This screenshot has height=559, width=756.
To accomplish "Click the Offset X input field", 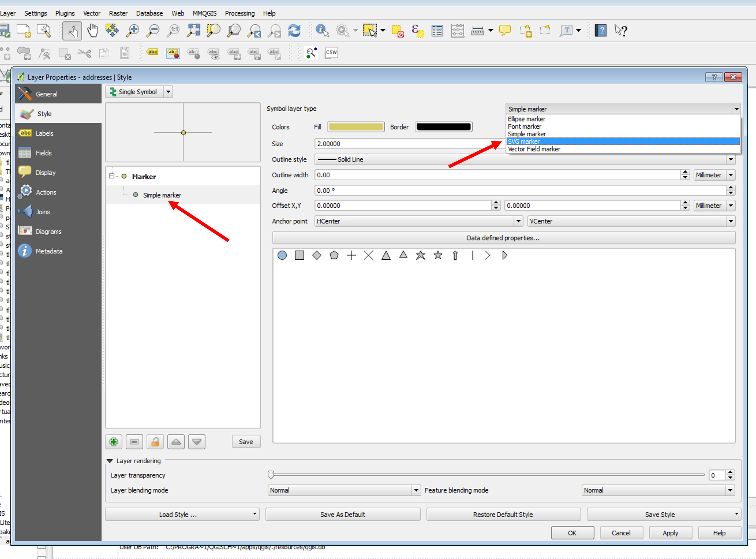I will [403, 205].
